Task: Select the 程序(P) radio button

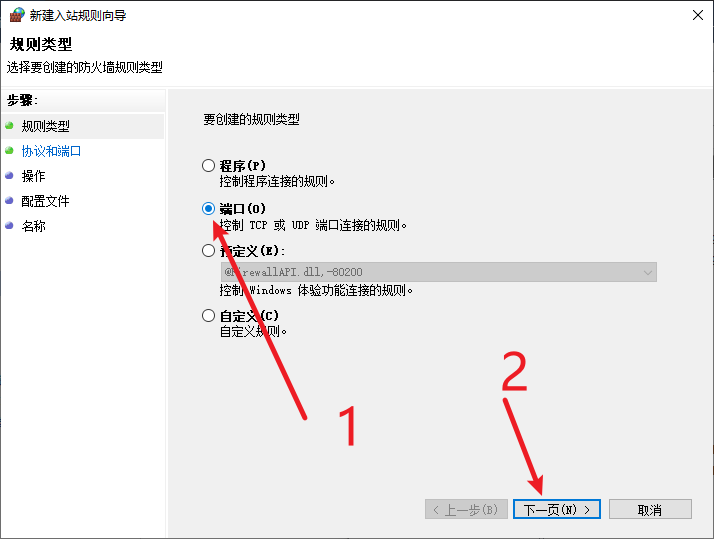Action: pos(209,165)
